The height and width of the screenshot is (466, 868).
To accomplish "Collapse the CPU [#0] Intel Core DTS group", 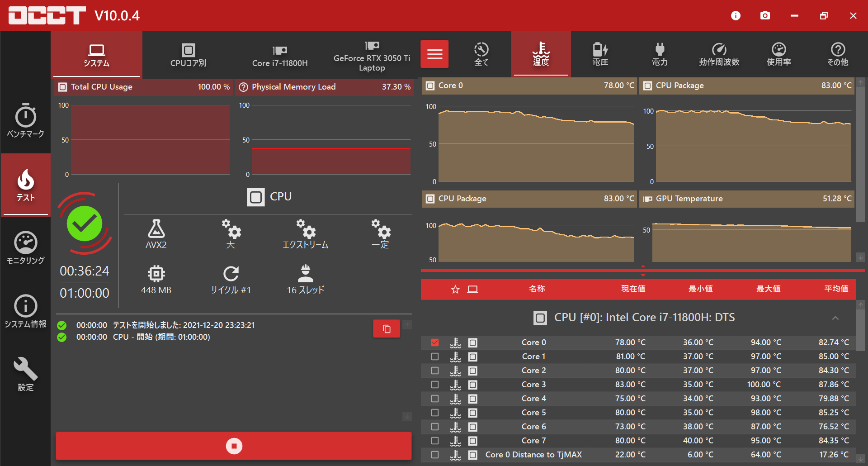I will (x=835, y=318).
